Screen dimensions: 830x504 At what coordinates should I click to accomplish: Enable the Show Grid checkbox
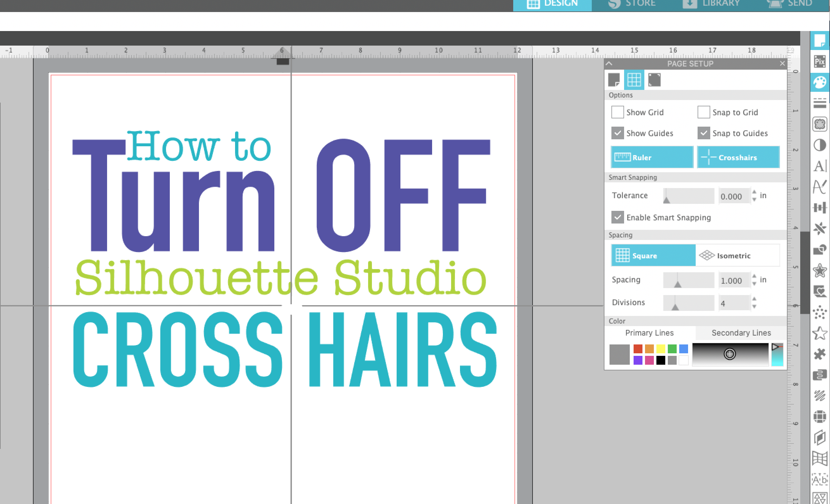617,112
